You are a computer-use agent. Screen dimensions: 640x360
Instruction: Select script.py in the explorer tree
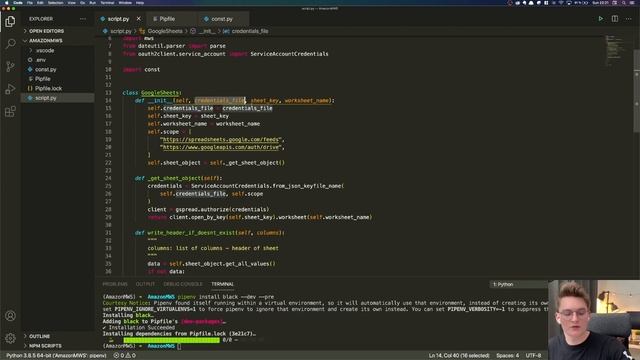tap(58, 98)
